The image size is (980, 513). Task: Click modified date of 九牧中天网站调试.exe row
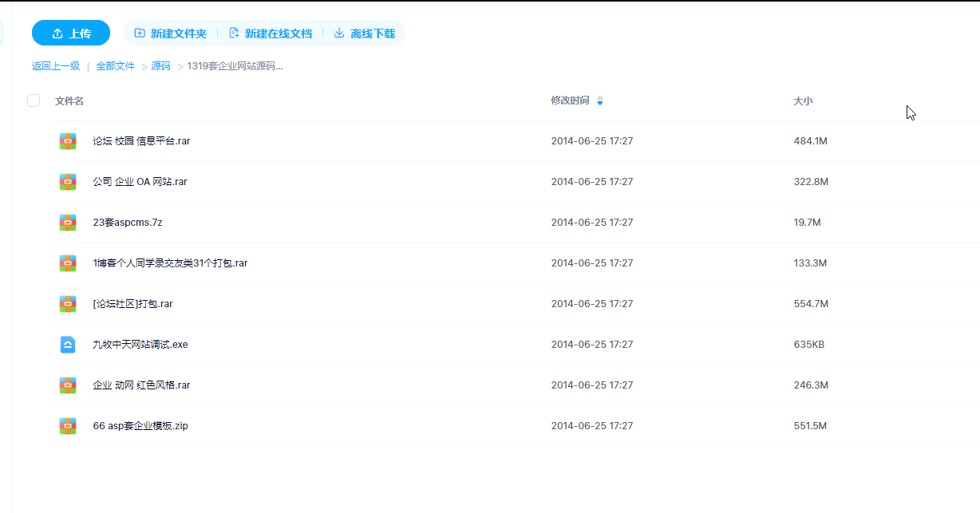point(592,345)
